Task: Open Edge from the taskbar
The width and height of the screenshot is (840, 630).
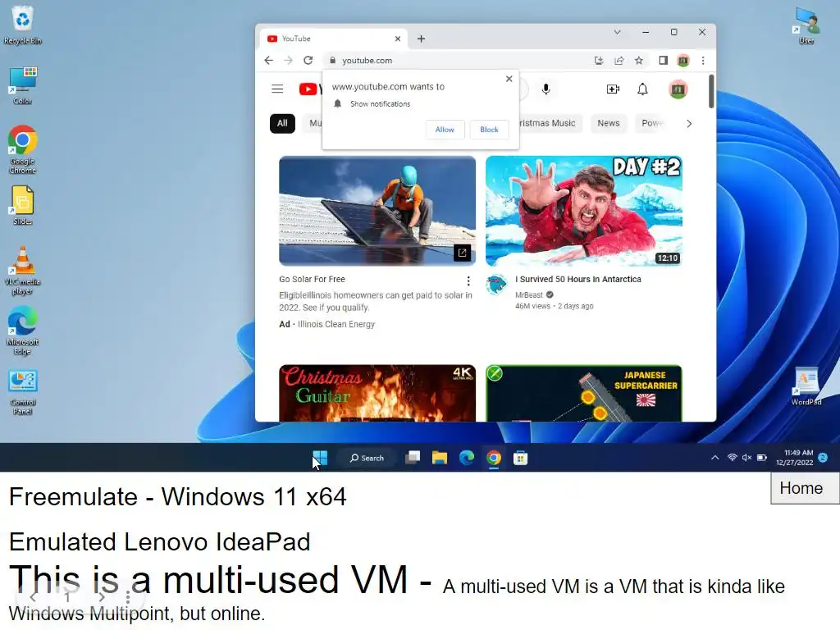Action: [467, 458]
